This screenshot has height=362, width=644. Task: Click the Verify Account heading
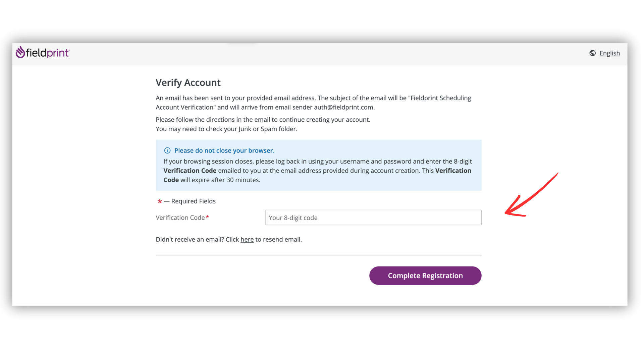coord(188,82)
